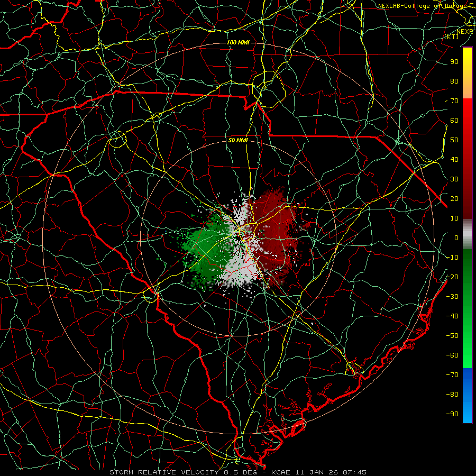Select the -20 value on the velocity scale
476x476 pixels.
tap(452, 277)
